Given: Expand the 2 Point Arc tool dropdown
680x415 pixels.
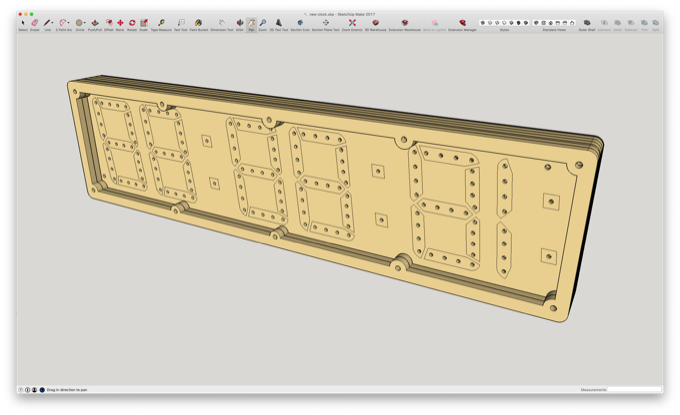Looking at the screenshot, I should pos(69,23).
